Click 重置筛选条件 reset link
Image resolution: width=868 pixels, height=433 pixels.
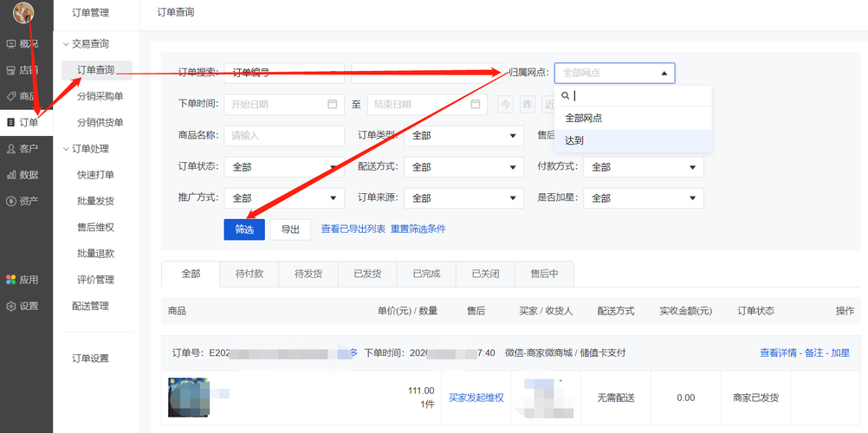(x=418, y=229)
